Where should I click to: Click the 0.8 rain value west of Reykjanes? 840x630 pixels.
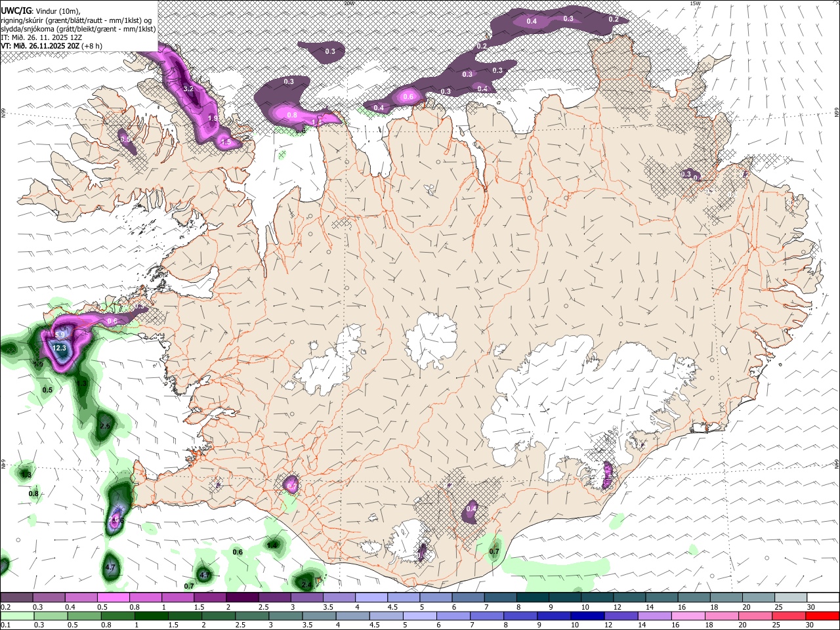pos(33,493)
